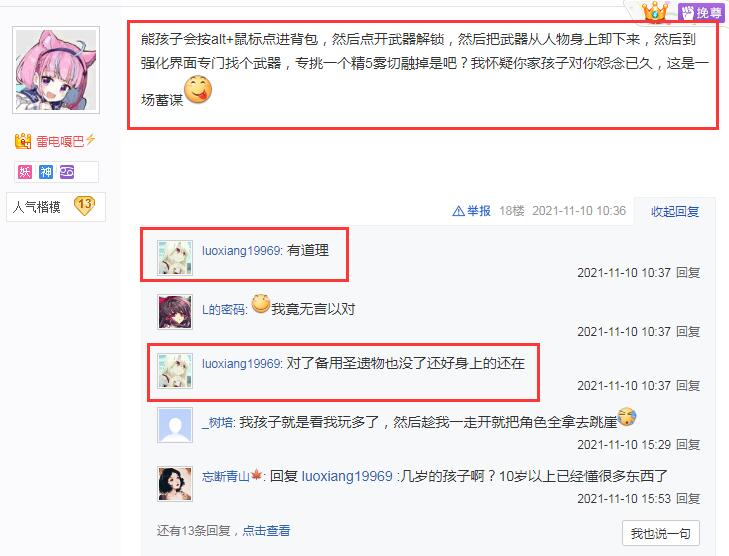
Task: Expand remaining replies with 点击查看
Action: (266, 530)
